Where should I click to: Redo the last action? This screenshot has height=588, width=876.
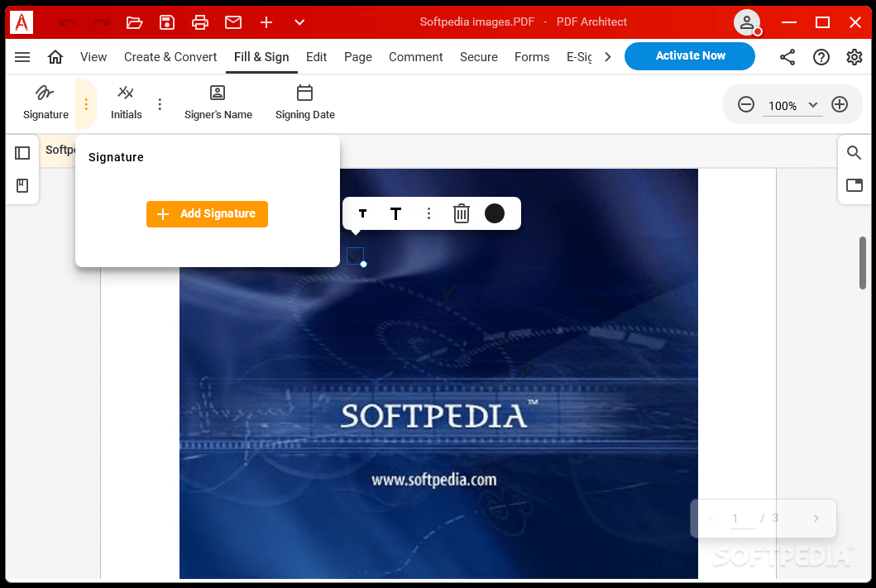(x=101, y=22)
